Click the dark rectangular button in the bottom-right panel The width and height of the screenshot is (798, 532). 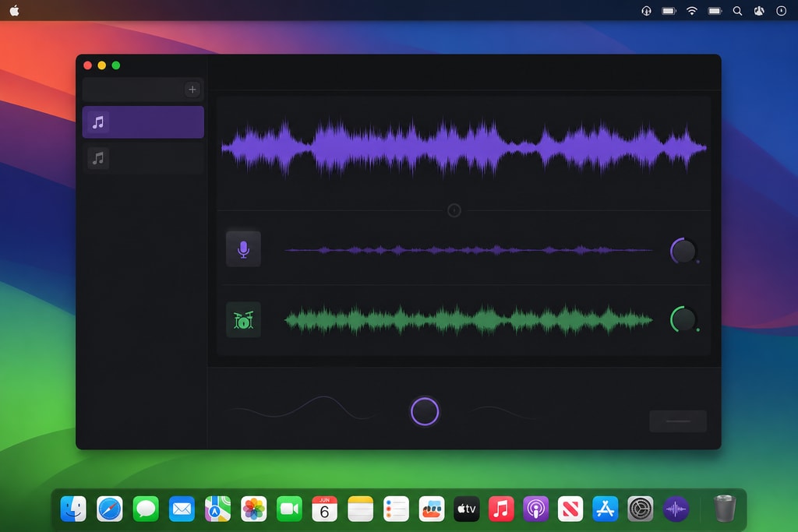678,421
